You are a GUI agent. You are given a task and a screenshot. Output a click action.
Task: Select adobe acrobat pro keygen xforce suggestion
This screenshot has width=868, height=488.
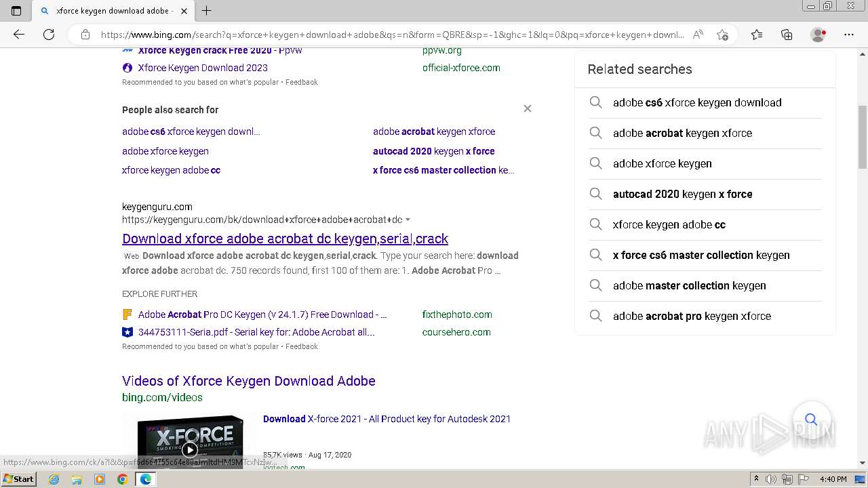[692, 316]
